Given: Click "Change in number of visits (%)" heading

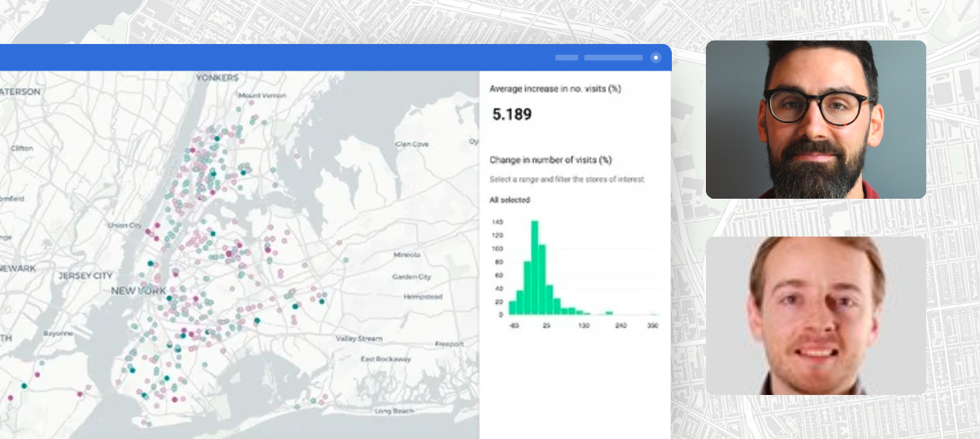Looking at the screenshot, I should click(x=550, y=160).
